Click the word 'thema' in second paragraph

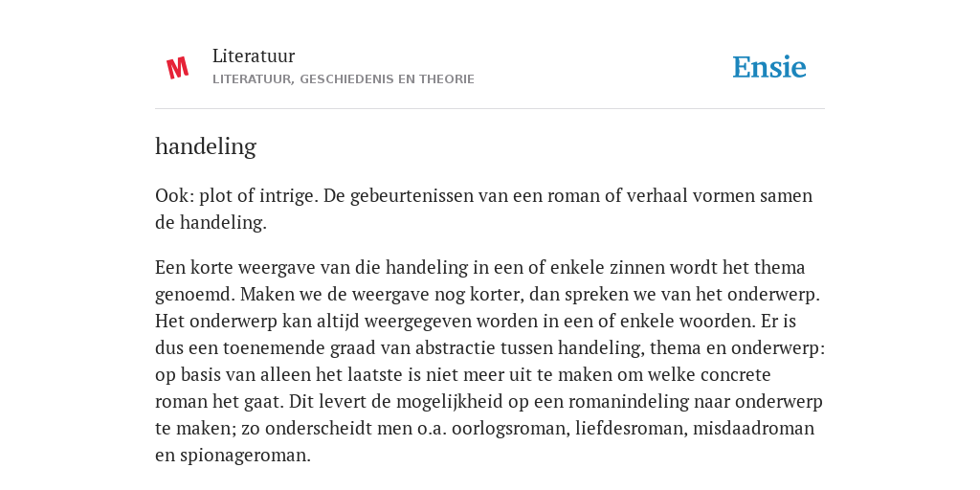[x=779, y=268]
